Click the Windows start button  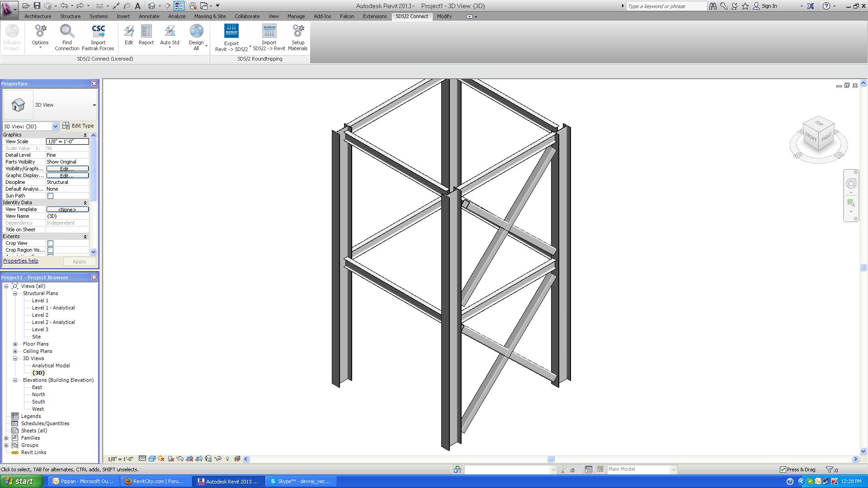click(x=21, y=481)
